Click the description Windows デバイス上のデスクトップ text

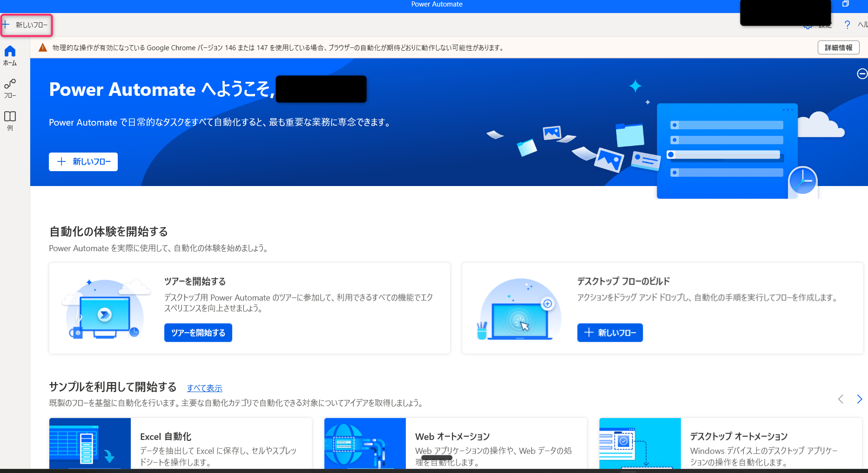(764, 456)
